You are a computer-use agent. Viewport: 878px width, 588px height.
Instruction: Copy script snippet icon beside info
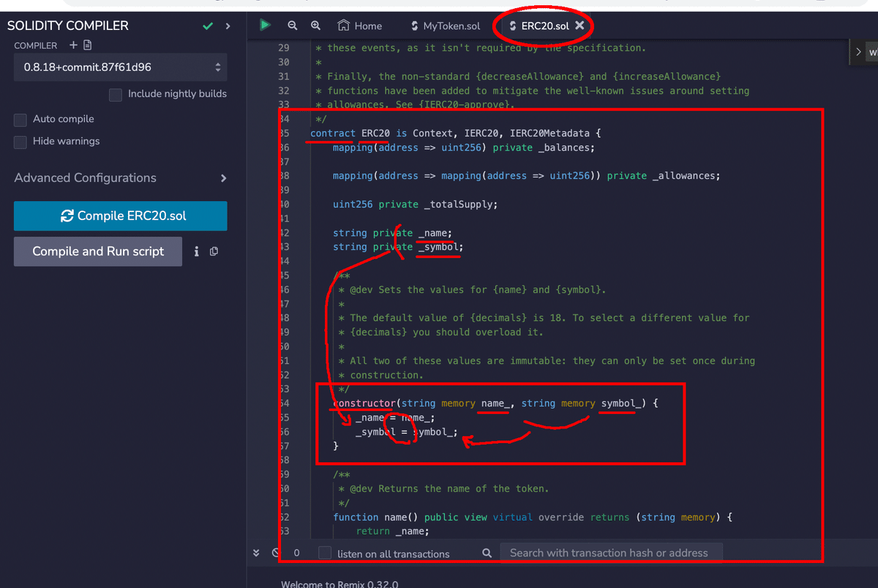[214, 252]
